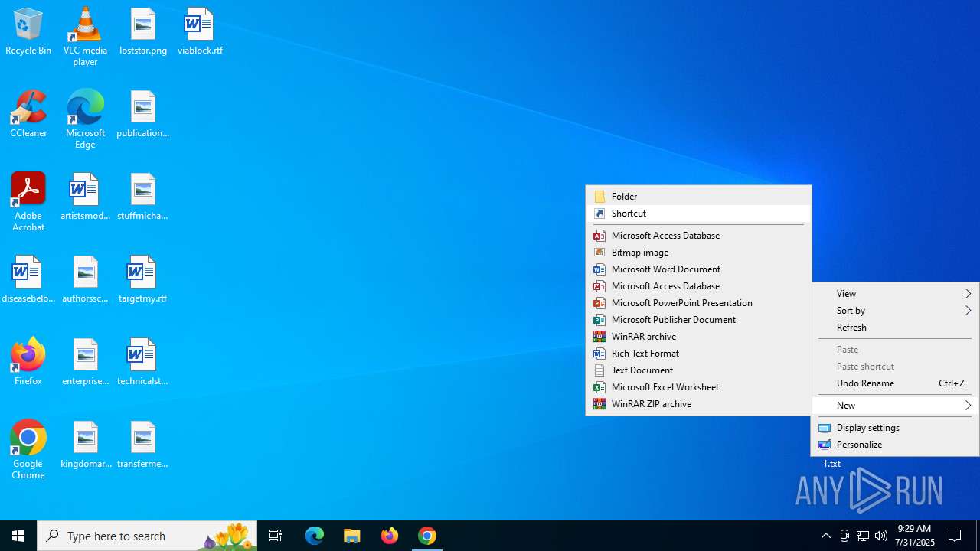Viewport: 980px width, 551px height.
Task: Create a new WinRAR archive
Action: 698,337
